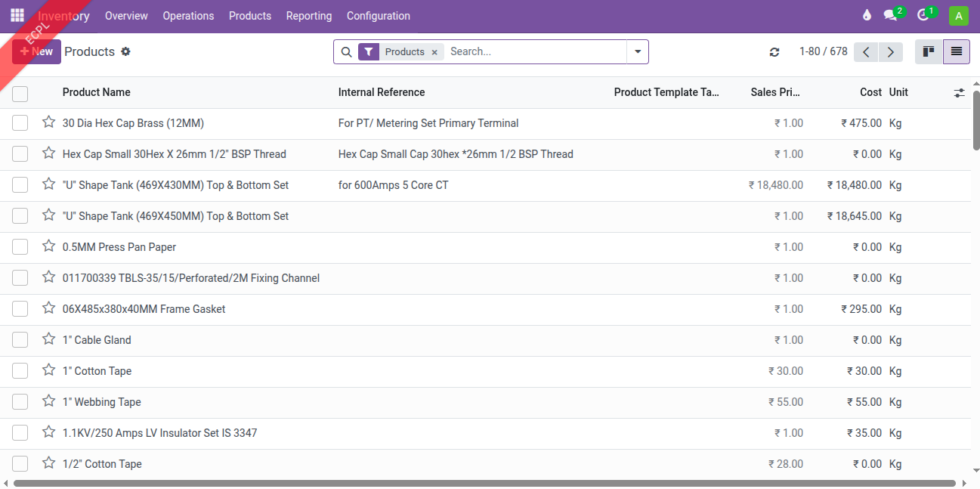Open the activities clock icon
The height and width of the screenshot is (489, 980).
(x=923, y=16)
